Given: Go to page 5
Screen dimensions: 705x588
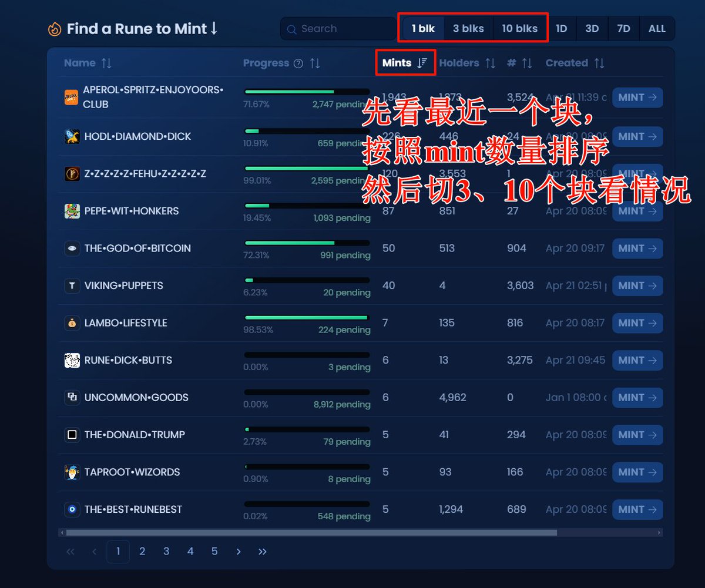Looking at the screenshot, I should pos(214,552).
